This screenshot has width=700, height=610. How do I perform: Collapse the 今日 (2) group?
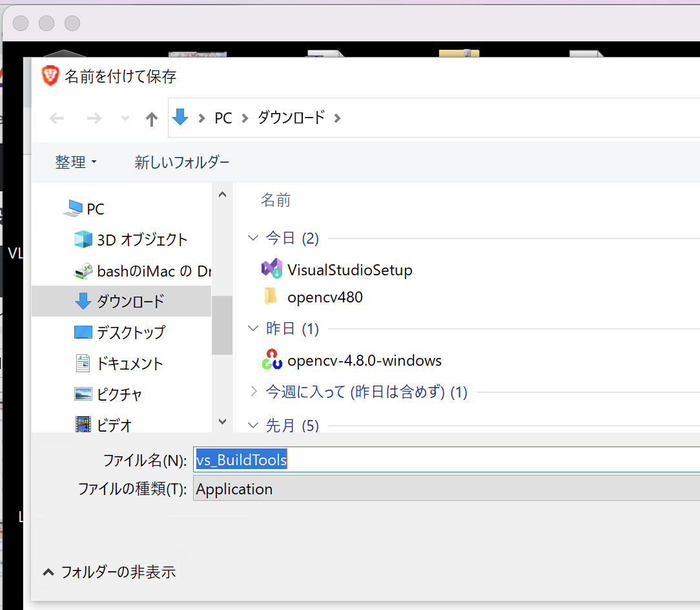[x=253, y=238]
